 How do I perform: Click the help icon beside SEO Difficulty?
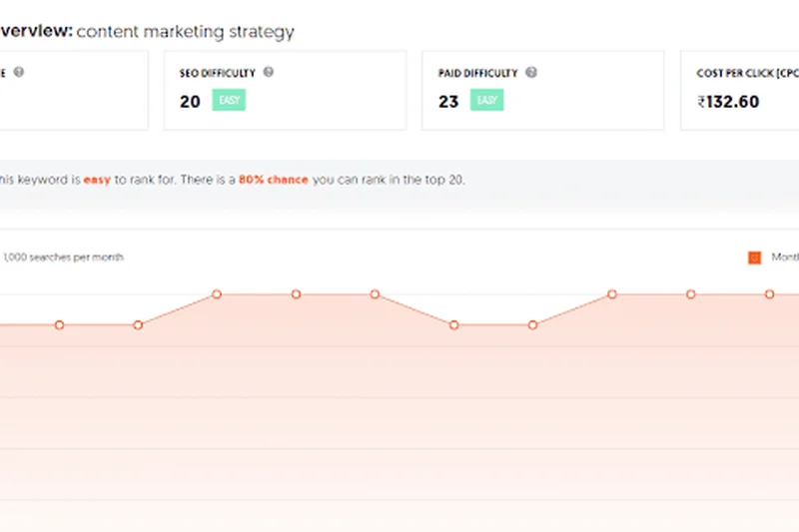tap(269, 73)
